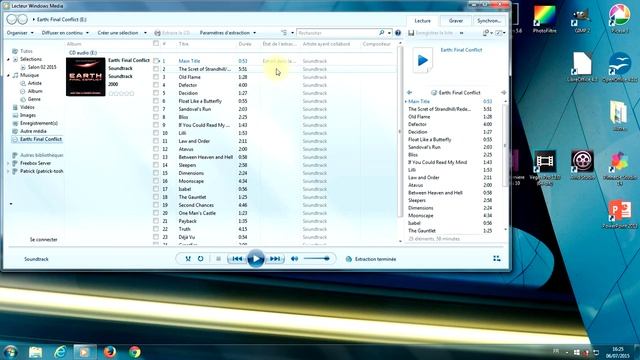Viewport: 640px width, 360px height.
Task: Open Windows Start button
Action: tap(10, 351)
